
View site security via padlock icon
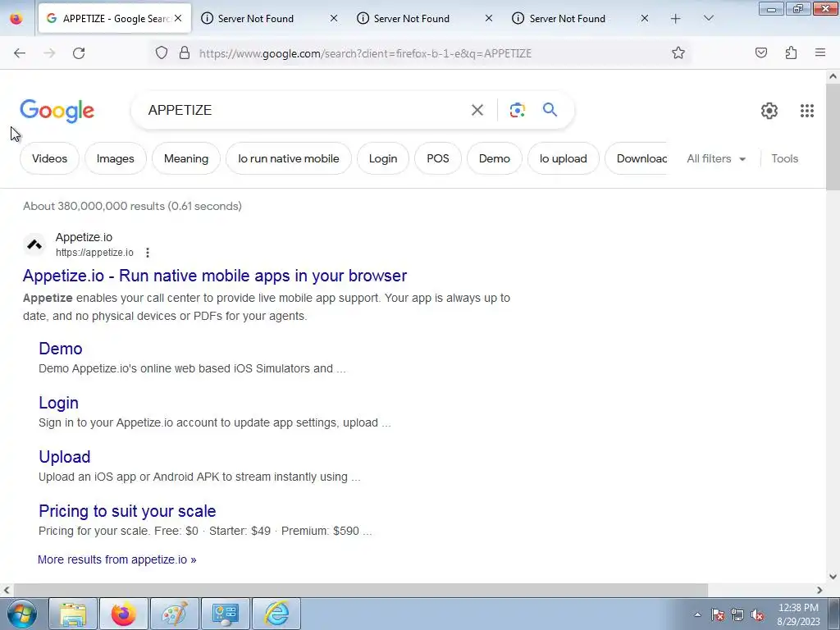click(x=185, y=52)
